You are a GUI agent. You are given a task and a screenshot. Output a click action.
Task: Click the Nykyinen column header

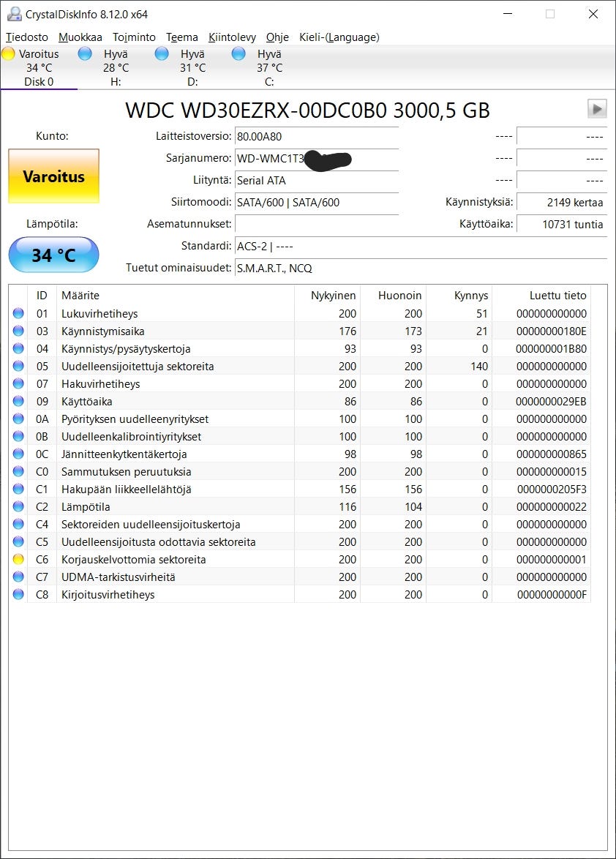328,296
